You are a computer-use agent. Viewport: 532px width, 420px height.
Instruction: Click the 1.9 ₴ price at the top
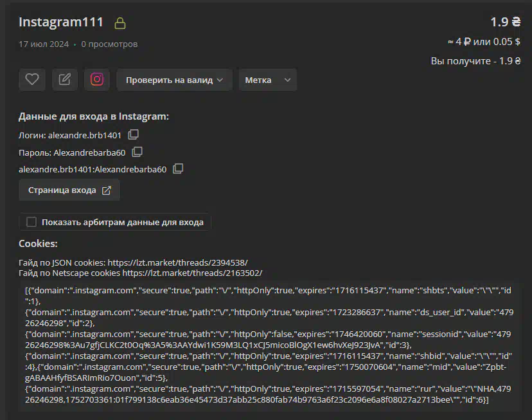coord(505,22)
